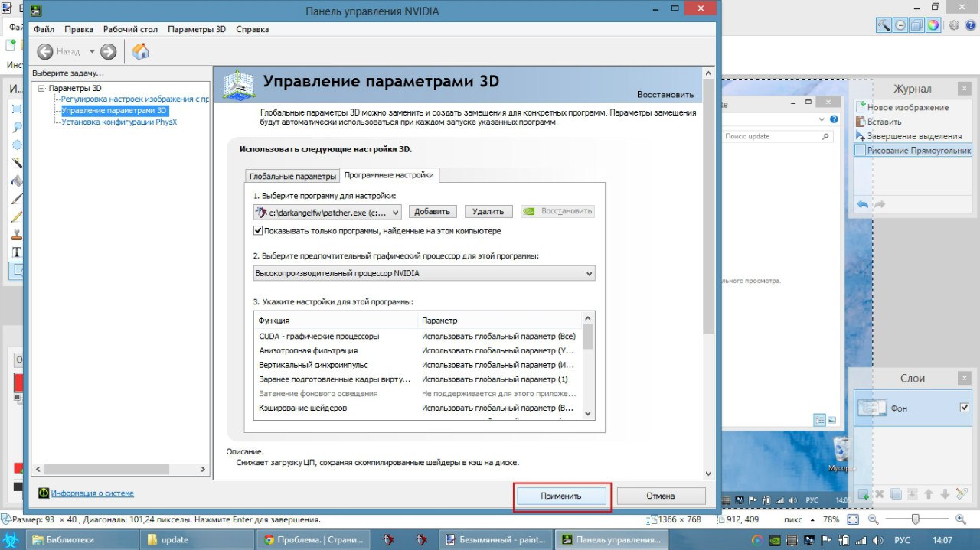Open Paint.NET help question mark icon

point(969,24)
